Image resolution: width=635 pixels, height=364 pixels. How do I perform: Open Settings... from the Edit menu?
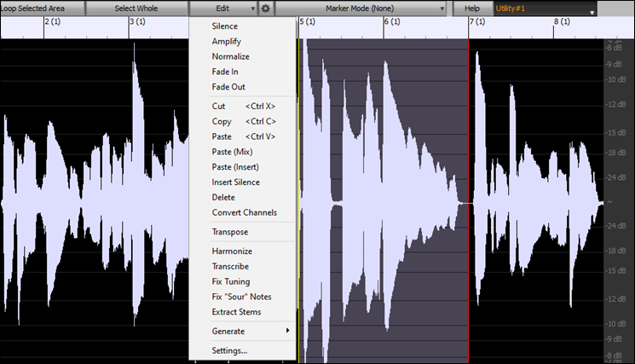(x=229, y=350)
